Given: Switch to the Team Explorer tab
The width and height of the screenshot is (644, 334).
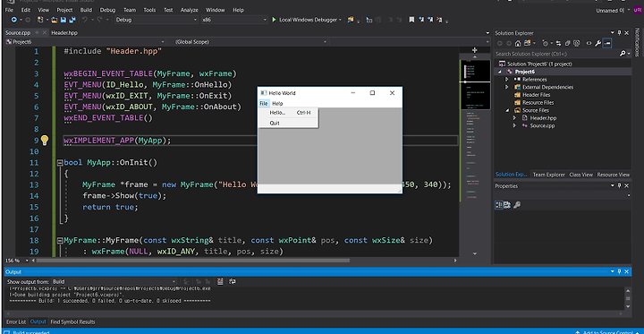Looking at the screenshot, I should click(548, 175).
